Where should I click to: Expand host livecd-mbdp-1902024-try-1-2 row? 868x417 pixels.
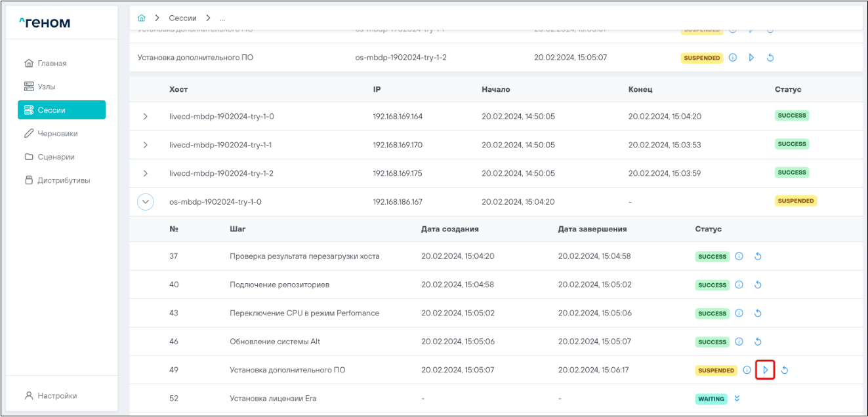[146, 174]
